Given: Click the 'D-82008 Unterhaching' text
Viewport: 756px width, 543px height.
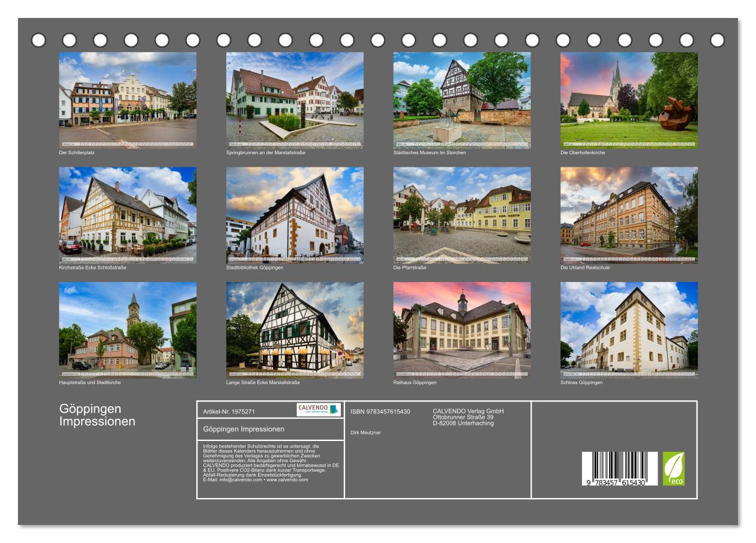Looking at the screenshot, I should pos(463,423).
